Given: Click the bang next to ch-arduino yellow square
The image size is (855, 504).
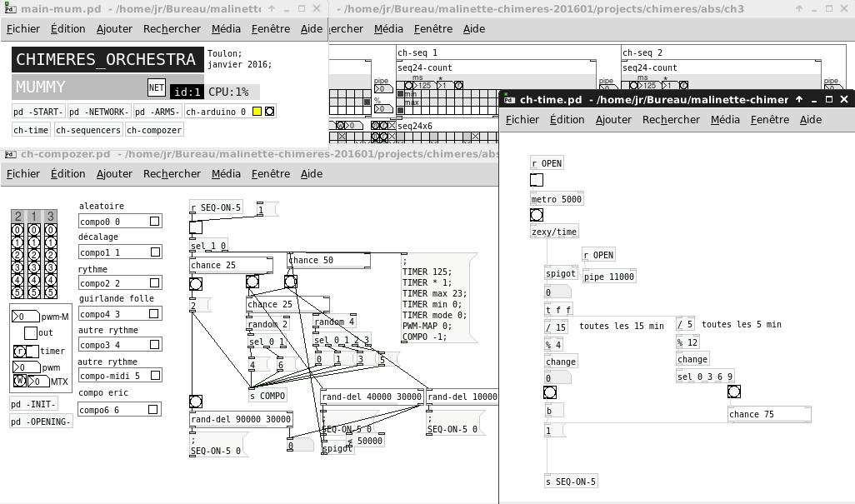Looking at the screenshot, I should [270, 112].
